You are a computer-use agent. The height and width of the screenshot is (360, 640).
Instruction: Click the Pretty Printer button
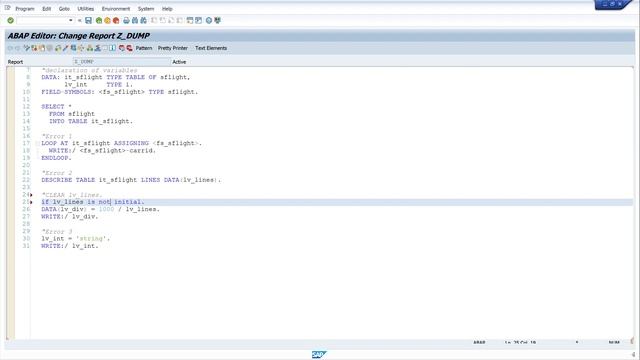click(173, 48)
